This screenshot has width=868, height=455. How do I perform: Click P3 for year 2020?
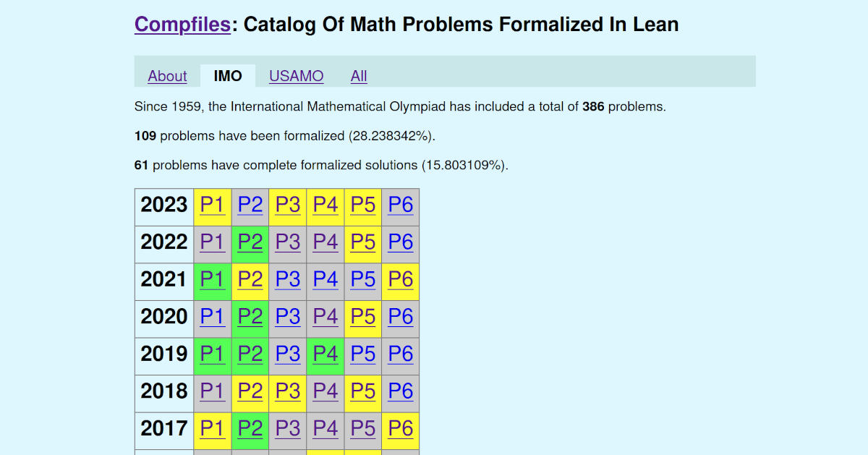tap(288, 317)
